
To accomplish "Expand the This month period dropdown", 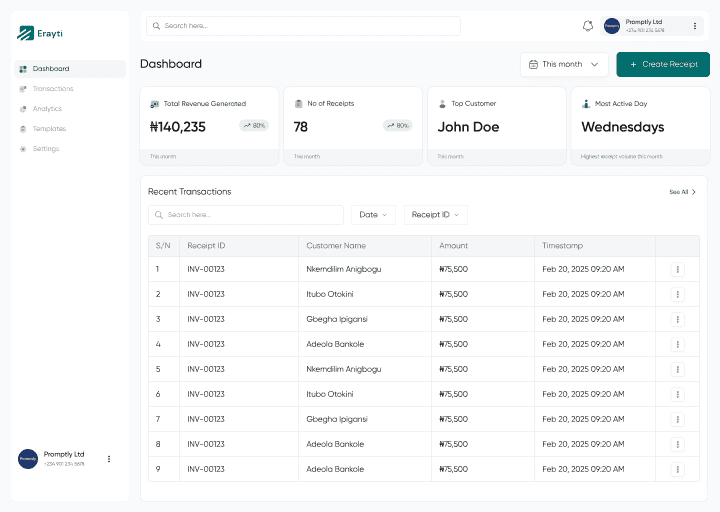I will point(564,64).
